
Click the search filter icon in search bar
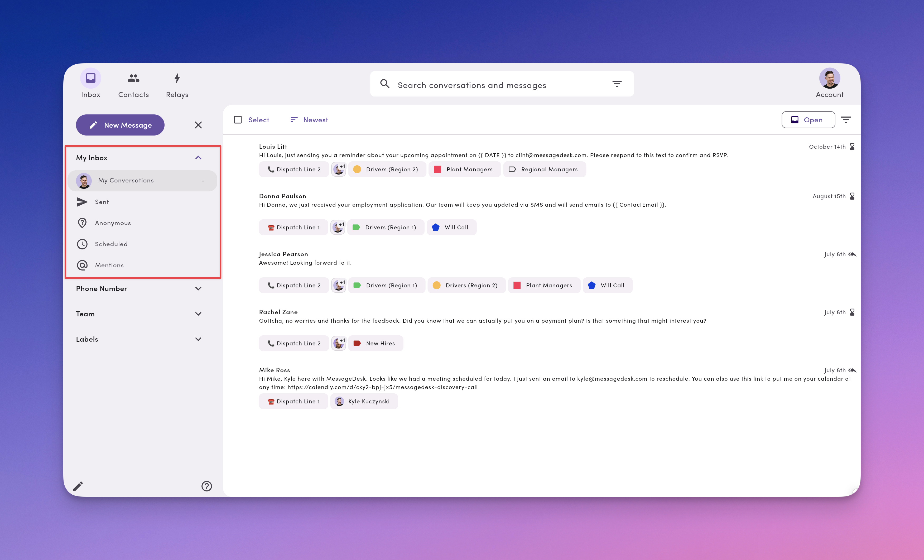coord(617,84)
